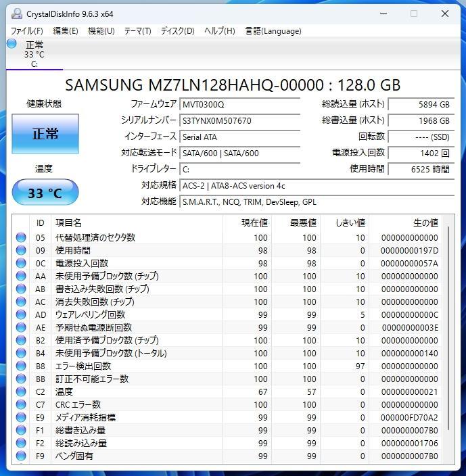Open the テーマ(T) menu
The height and width of the screenshot is (476, 466).
point(137,31)
